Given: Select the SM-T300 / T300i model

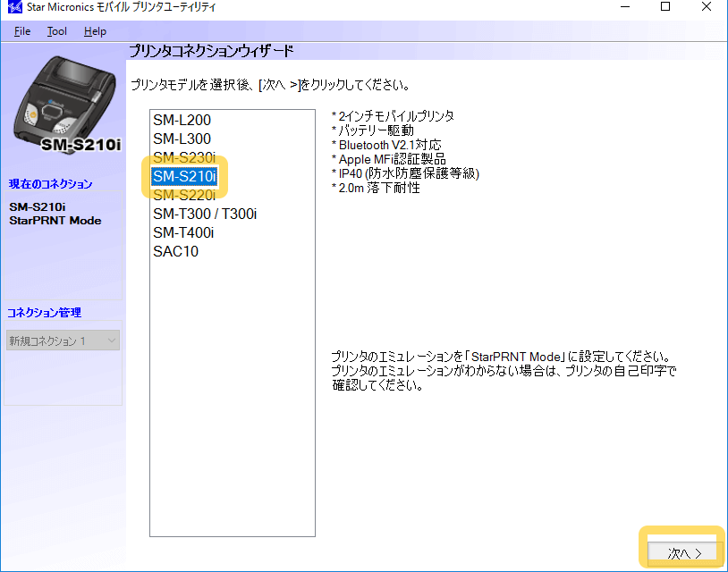Looking at the screenshot, I should pos(205,214).
